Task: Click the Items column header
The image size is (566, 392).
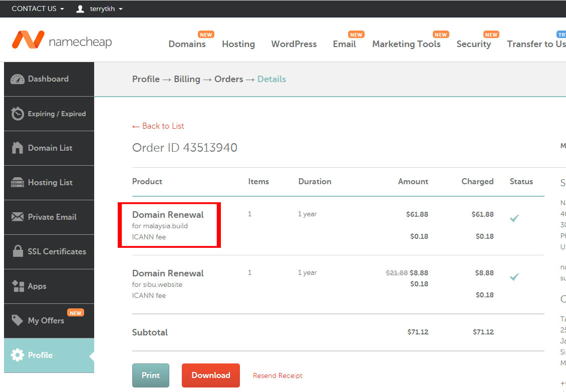Action: pyautogui.click(x=258, y=182)
